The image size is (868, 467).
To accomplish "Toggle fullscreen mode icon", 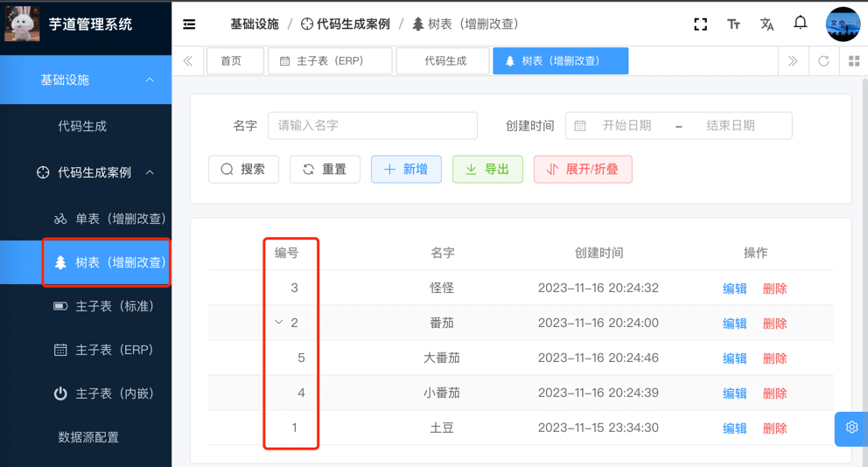I will coord(700,24).
